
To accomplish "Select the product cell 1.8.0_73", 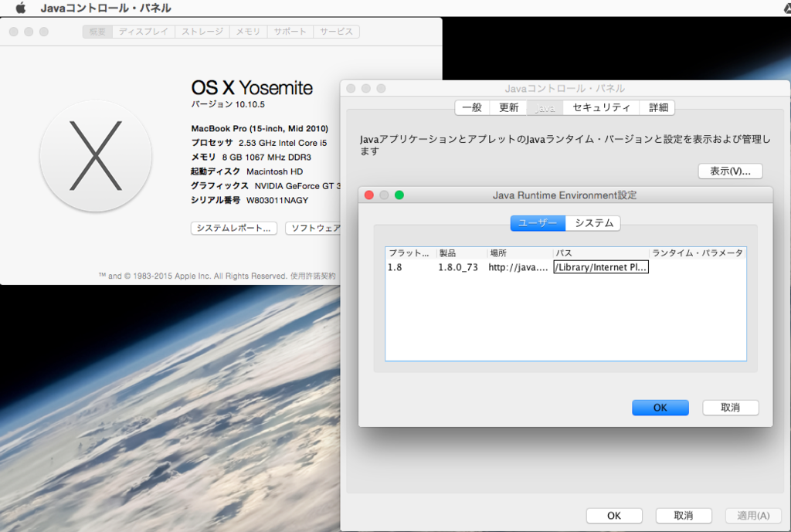I will pyautogui.click(x=462, y=267).
